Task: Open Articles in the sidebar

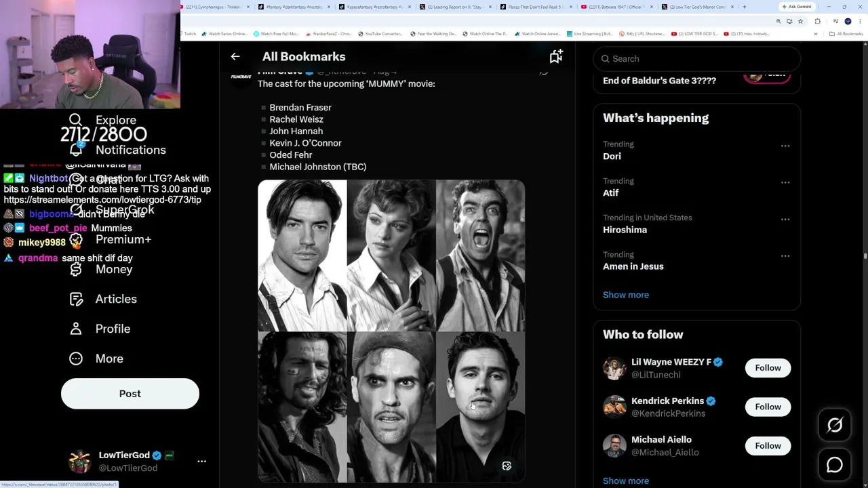Action: [x=103, y=299]
